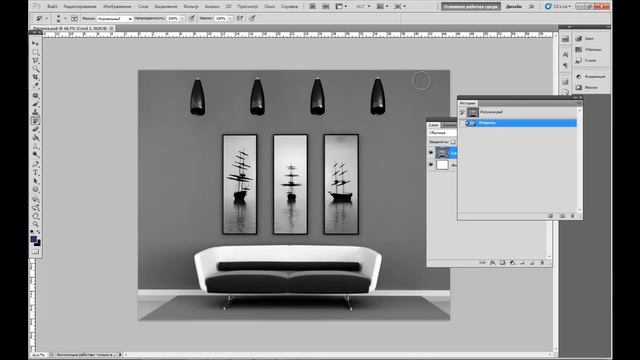Screen dimensions: 640x360
Task: Launch Bridge from the application bar
Action: (312, 7)
